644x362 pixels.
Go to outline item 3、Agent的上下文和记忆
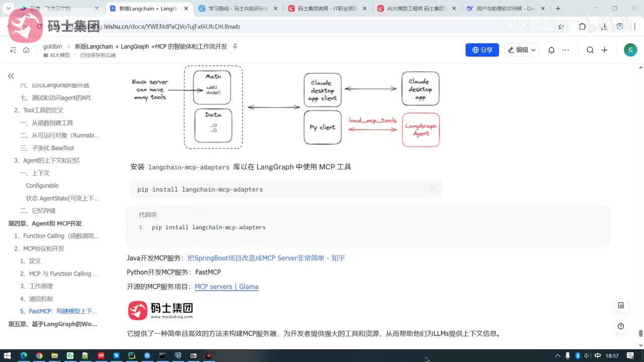[x=47, y=160]
